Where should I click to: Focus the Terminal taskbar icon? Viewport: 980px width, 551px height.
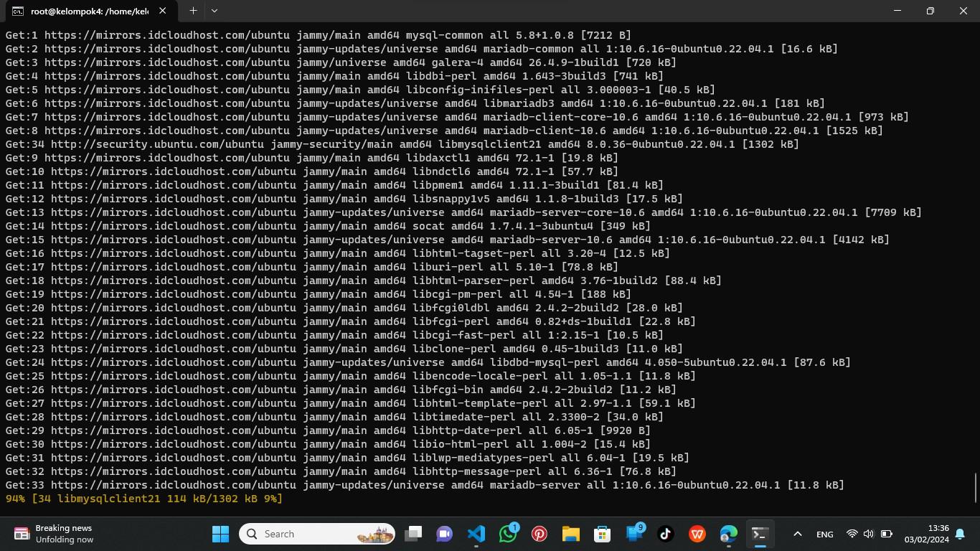point(760,534)
